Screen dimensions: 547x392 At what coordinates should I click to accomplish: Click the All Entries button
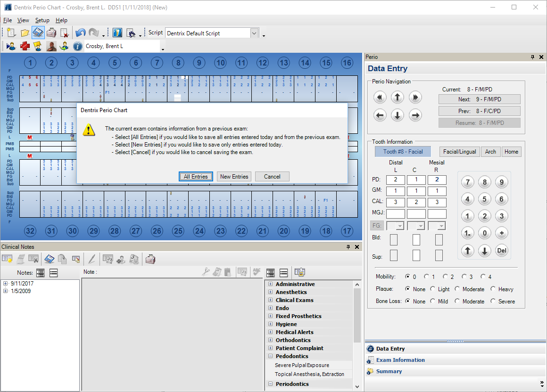(196, 177)
